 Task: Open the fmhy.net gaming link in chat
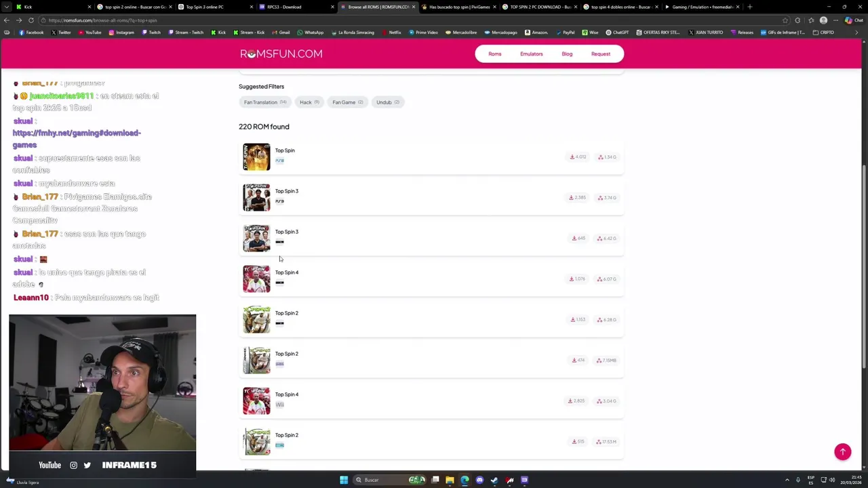(77, 139)
